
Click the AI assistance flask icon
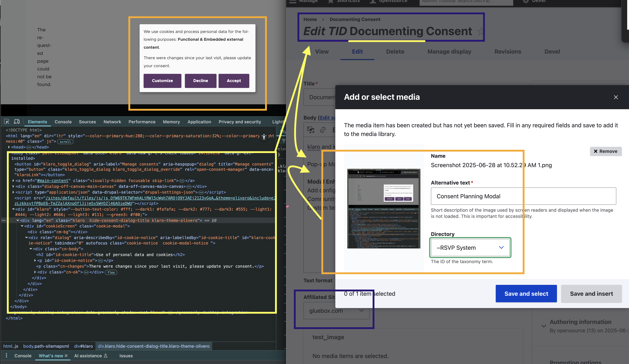106,355
